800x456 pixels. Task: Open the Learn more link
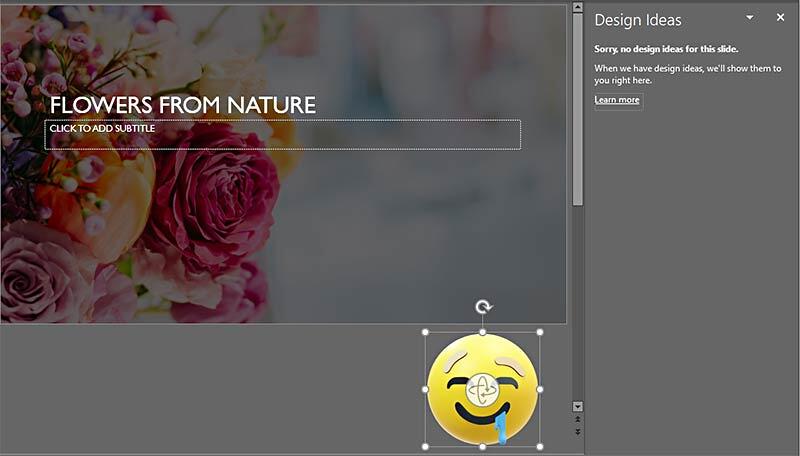(x=617, y=100)
